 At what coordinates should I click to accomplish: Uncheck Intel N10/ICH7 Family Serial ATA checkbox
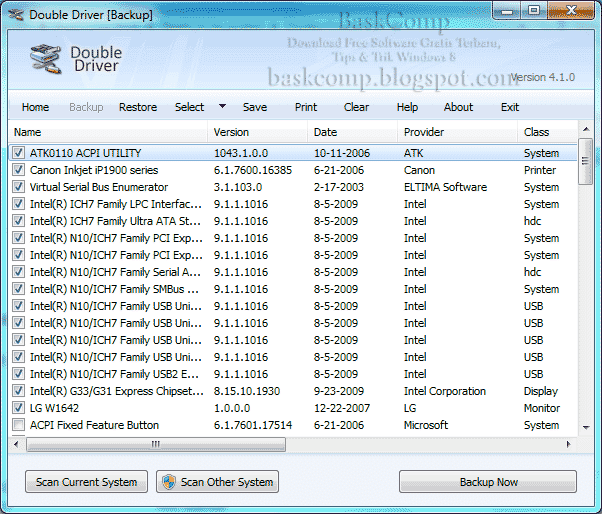coord(18,272)
